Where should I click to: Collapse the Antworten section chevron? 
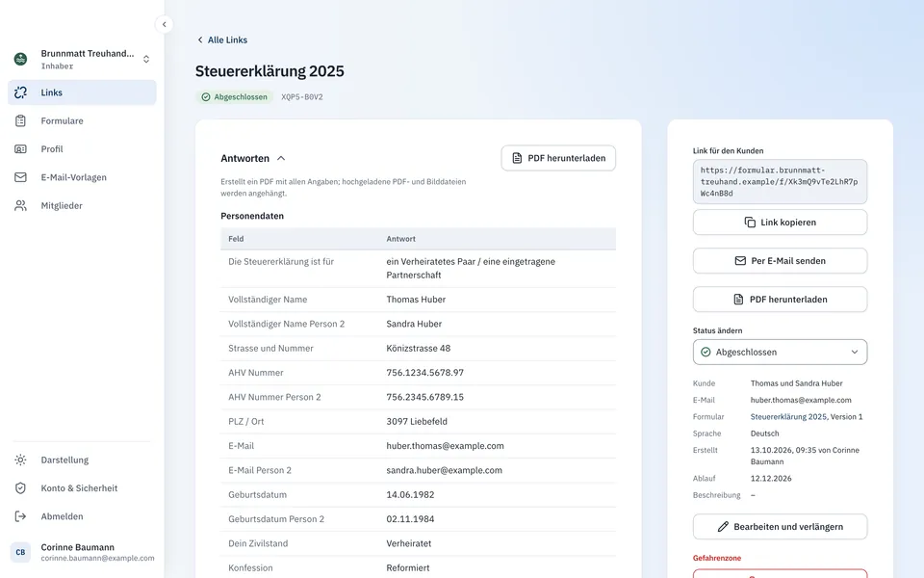tap(281, 158)
